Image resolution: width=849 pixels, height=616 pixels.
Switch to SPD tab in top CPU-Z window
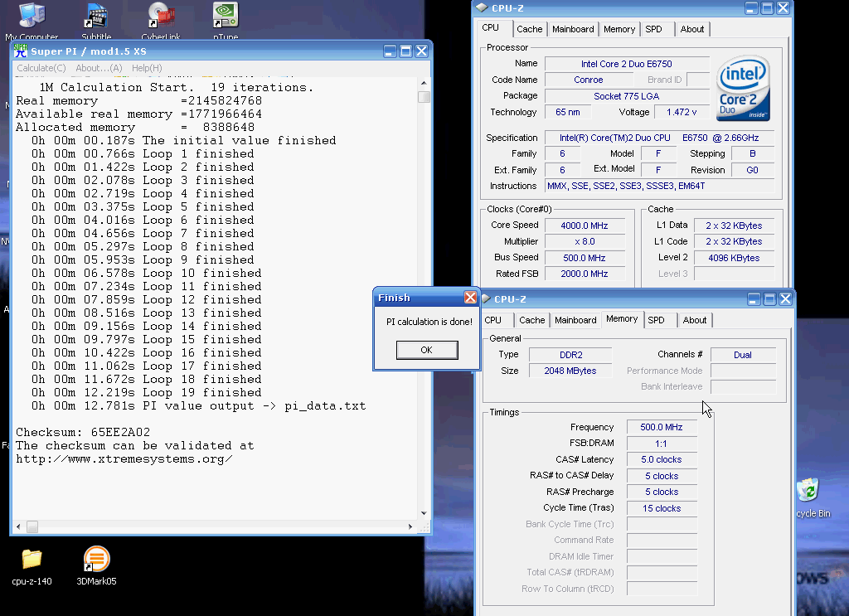(653, 29)
